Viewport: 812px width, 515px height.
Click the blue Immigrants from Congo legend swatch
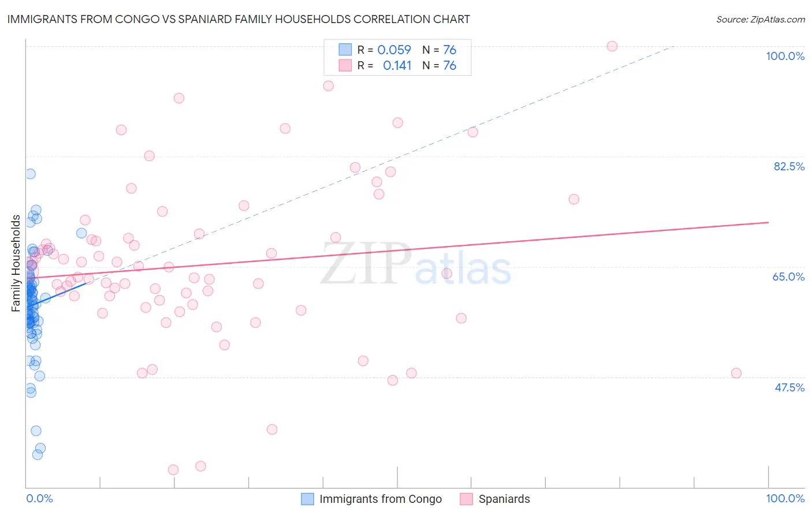[x=308, y=499]
